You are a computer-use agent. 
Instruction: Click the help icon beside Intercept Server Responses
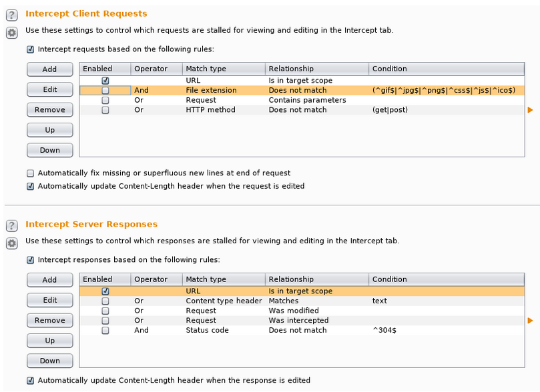pos(11,226)
